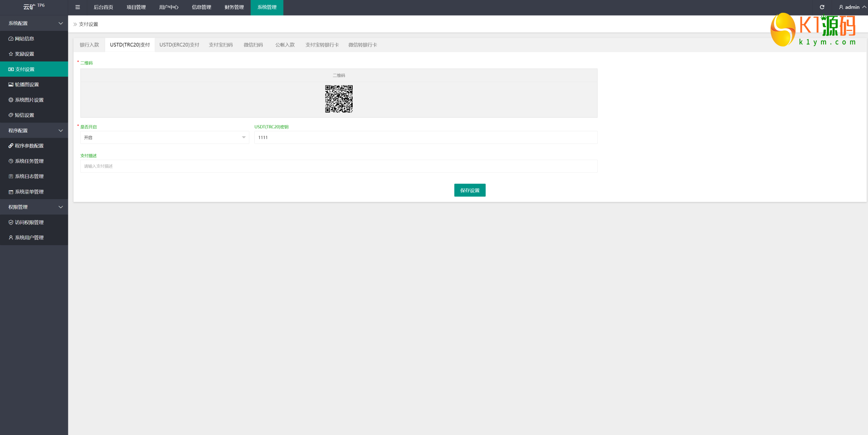Image resolution: width=868 pixels, height=435 pixels.
Task: Open the 是否开启 dropdown
Action: [x=164, y=137]
